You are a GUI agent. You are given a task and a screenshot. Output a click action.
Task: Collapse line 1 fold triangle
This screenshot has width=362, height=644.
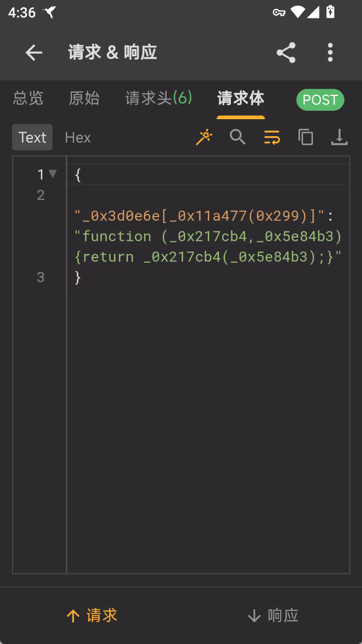[53, 174]
